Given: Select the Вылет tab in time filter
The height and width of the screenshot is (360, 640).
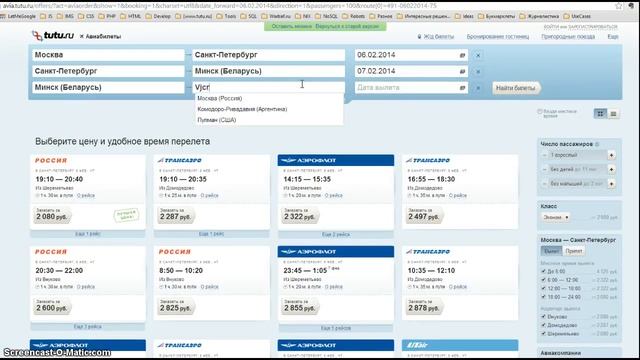Looking at the screenshot, I should click(x=551, y=251).
